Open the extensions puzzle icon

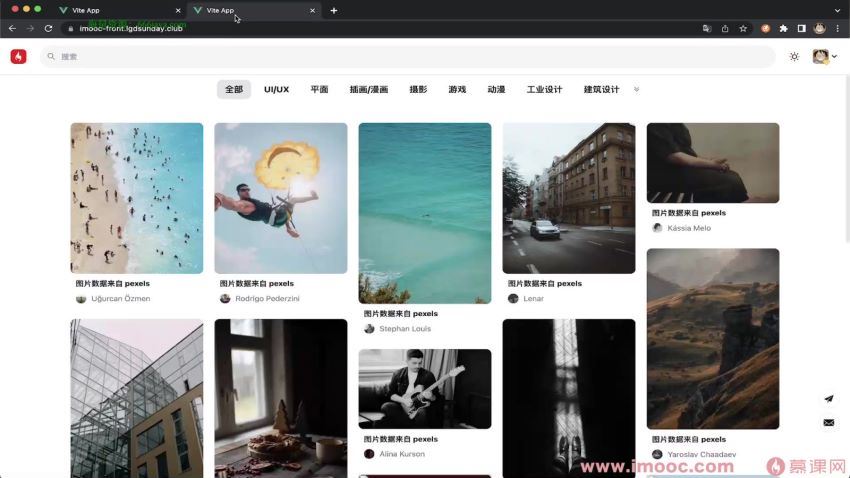(783, 28)
